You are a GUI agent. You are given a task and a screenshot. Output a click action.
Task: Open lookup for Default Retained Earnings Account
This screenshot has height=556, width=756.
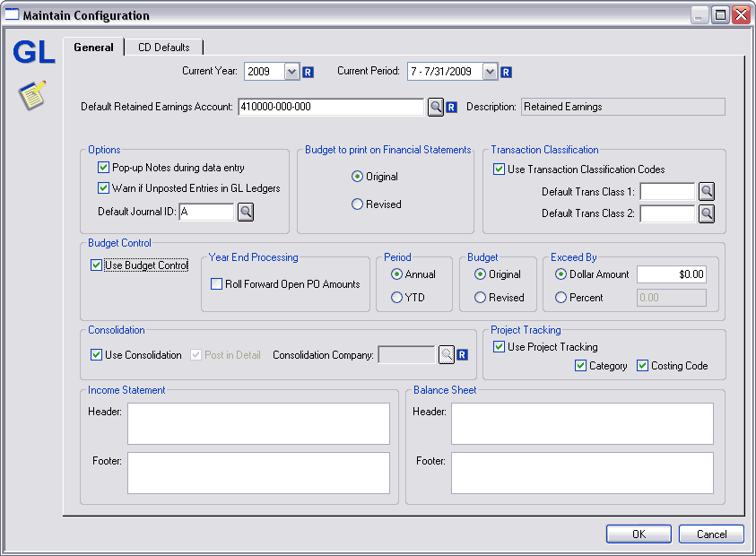tap(436, 107)
